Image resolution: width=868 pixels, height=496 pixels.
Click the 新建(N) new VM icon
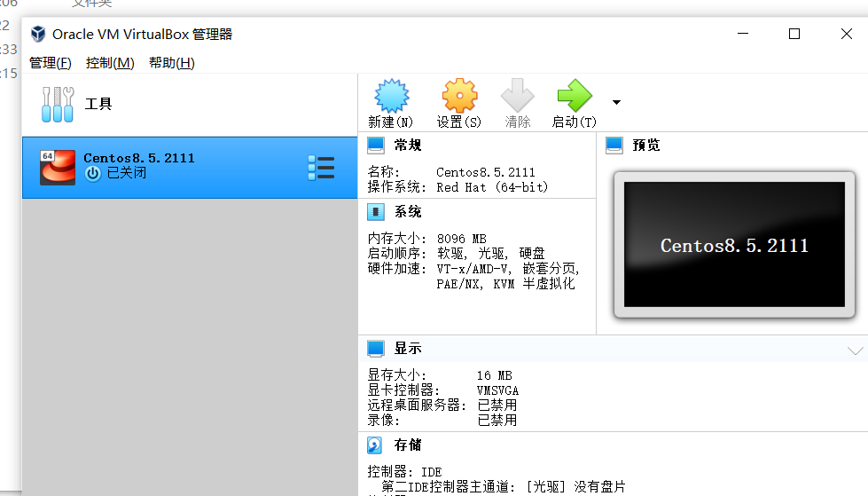click(x=391, y=95)
